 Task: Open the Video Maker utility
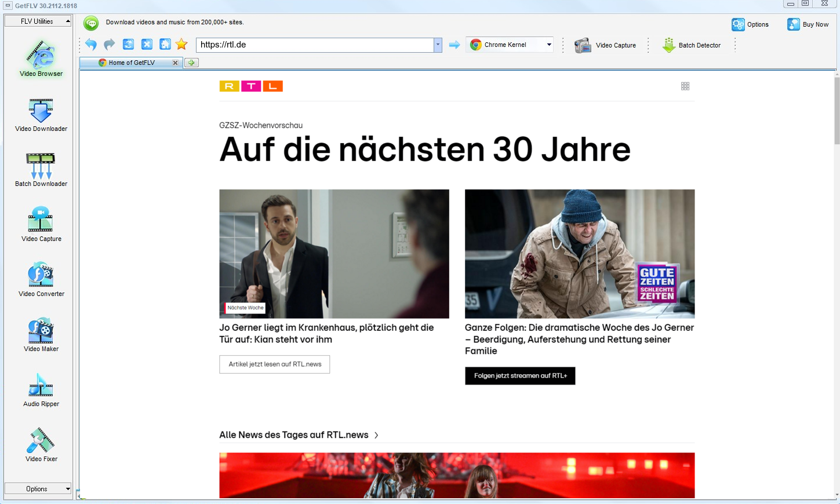pyautogui.click(x=41, y=335)
